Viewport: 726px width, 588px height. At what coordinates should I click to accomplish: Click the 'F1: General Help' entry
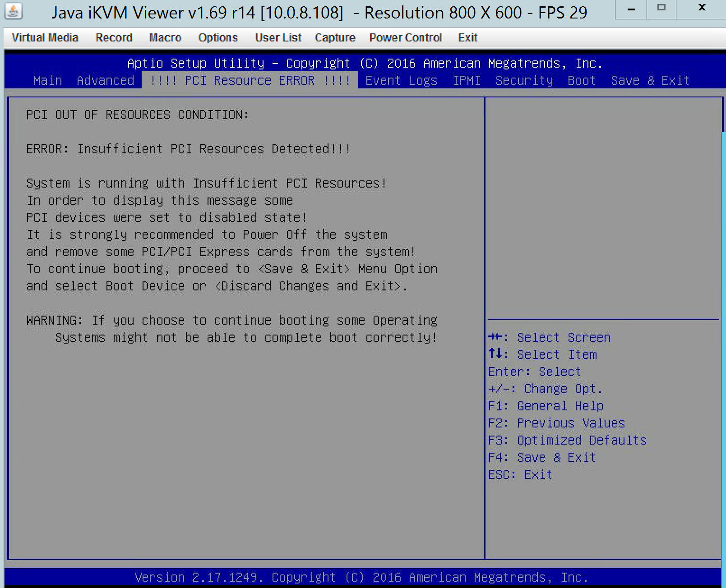click(x=546, y=406)
